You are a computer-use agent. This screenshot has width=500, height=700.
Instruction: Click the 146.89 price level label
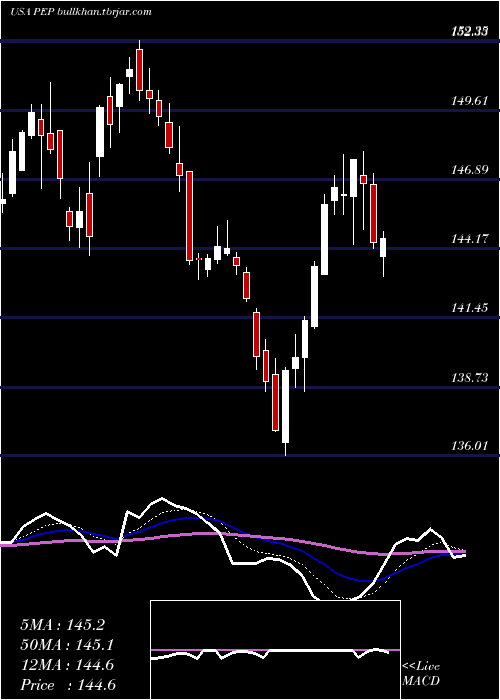468,170
